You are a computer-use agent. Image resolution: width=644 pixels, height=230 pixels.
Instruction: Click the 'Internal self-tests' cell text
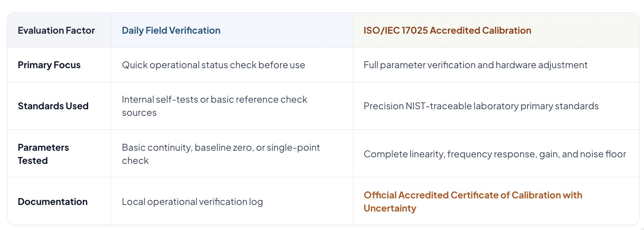(x=215, y=106)
